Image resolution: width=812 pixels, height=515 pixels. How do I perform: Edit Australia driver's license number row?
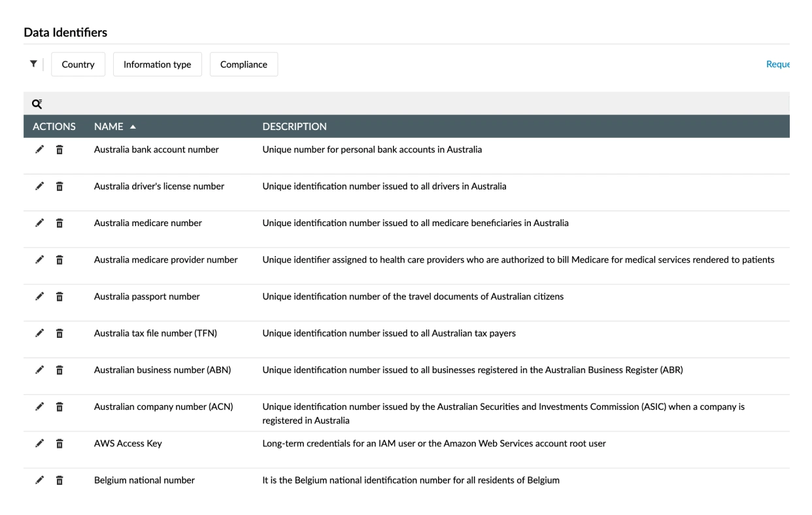click(40, 186)
